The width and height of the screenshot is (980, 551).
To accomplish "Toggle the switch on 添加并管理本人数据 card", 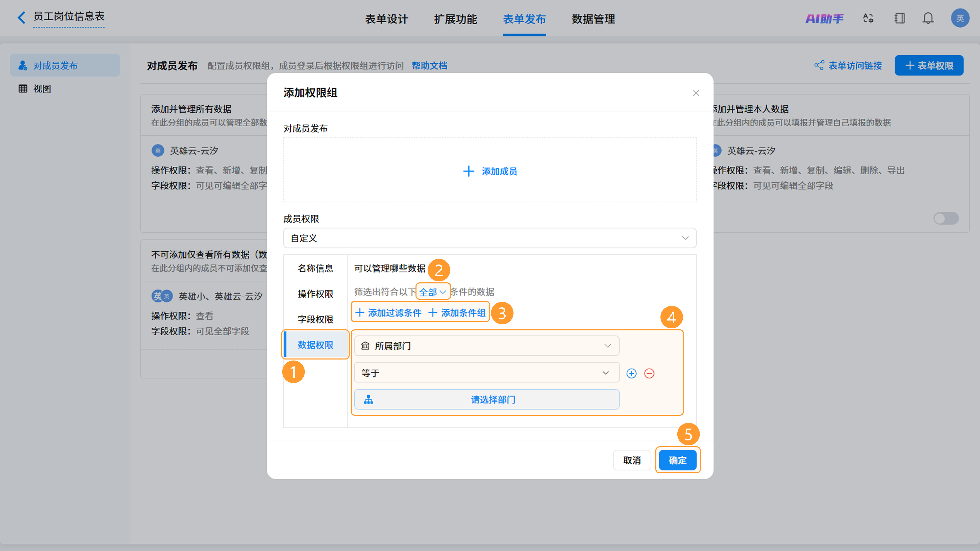I will click(946, 218).
